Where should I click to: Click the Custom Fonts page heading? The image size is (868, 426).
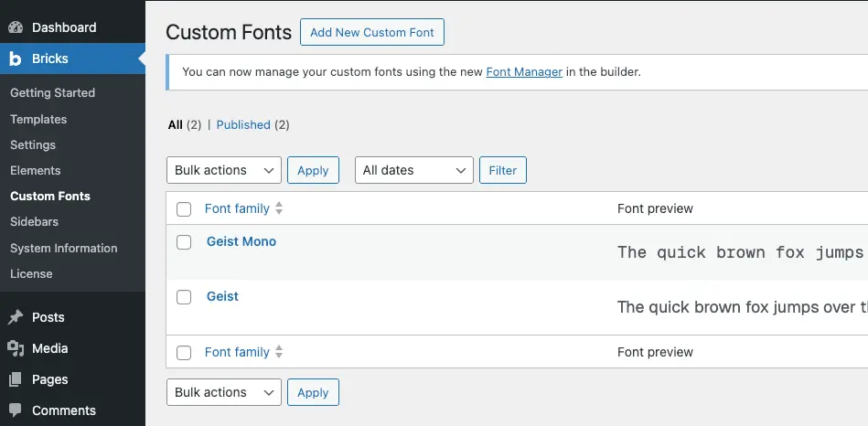229,32
